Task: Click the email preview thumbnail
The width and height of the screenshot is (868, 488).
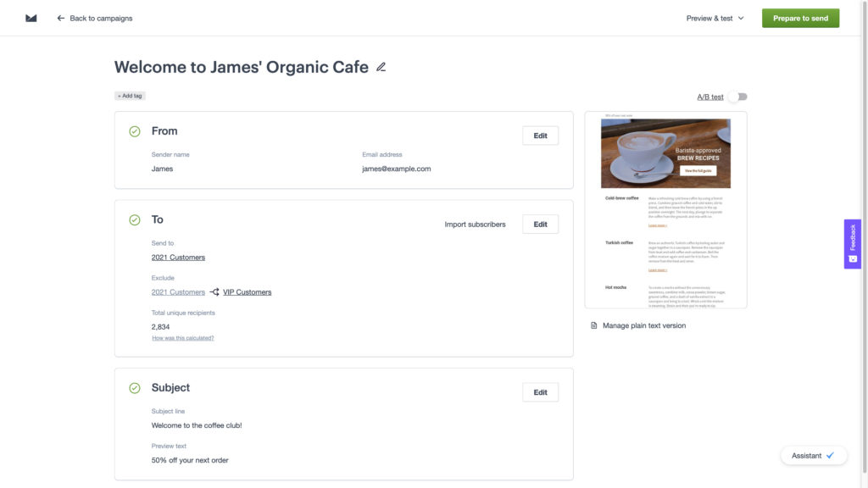Action: coord(665,210)
